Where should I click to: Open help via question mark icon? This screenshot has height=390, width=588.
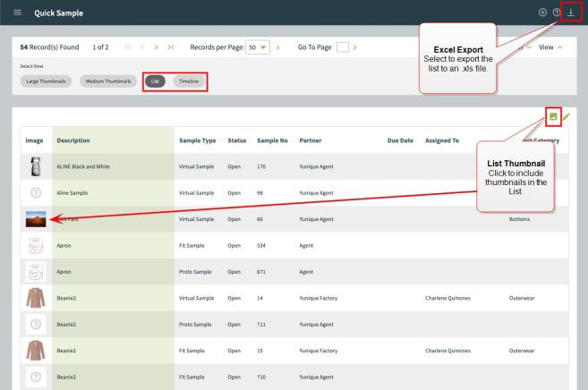[x=558, y=13]
